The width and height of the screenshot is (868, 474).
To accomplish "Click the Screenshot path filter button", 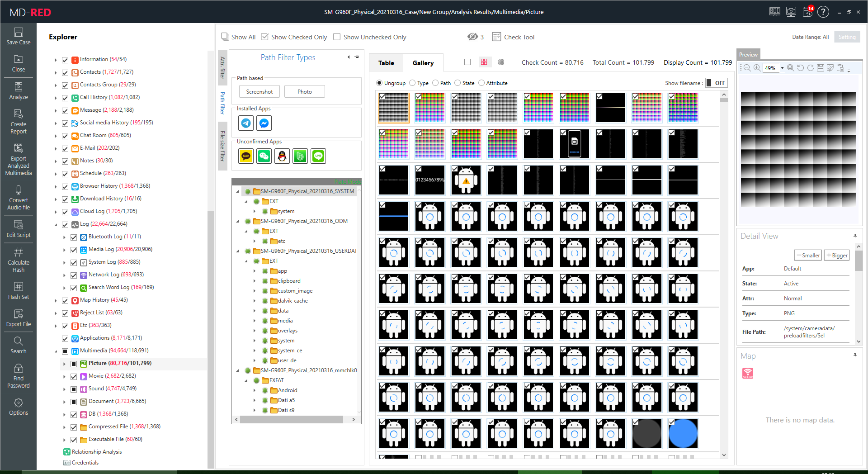I will click(x=259, y=92).
